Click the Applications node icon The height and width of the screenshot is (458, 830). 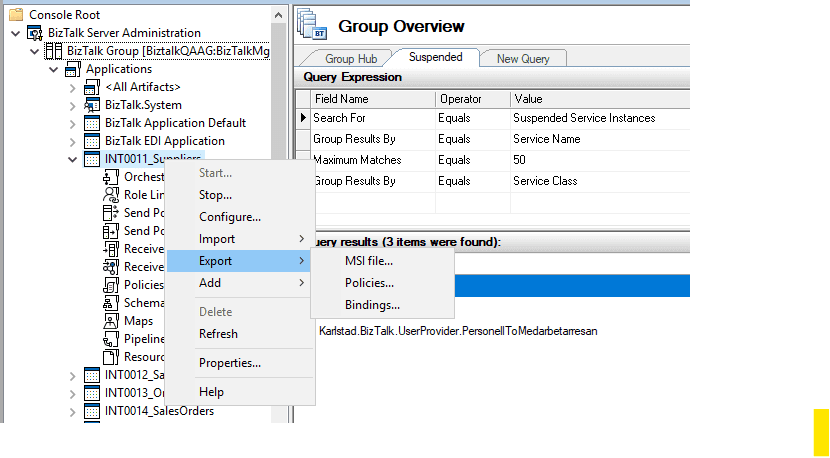click(x=73, y=69)
